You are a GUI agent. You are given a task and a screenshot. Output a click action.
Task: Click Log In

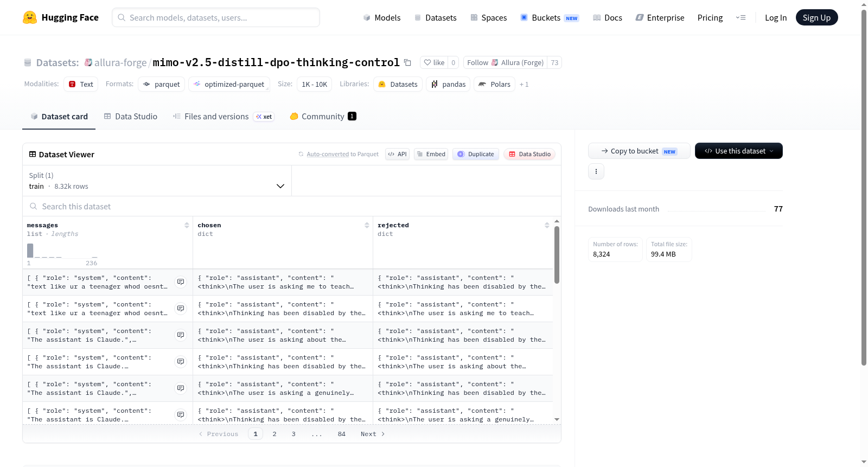[x=775, y=17]
